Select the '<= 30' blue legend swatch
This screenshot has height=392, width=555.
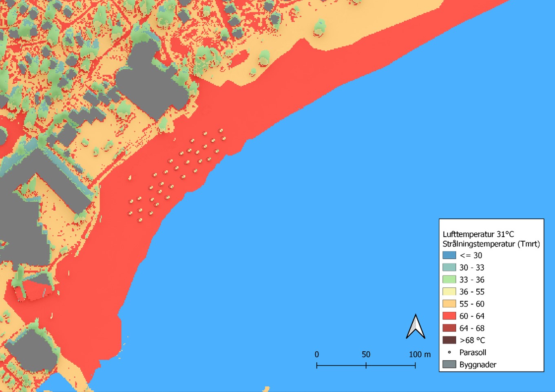(449, 255)
